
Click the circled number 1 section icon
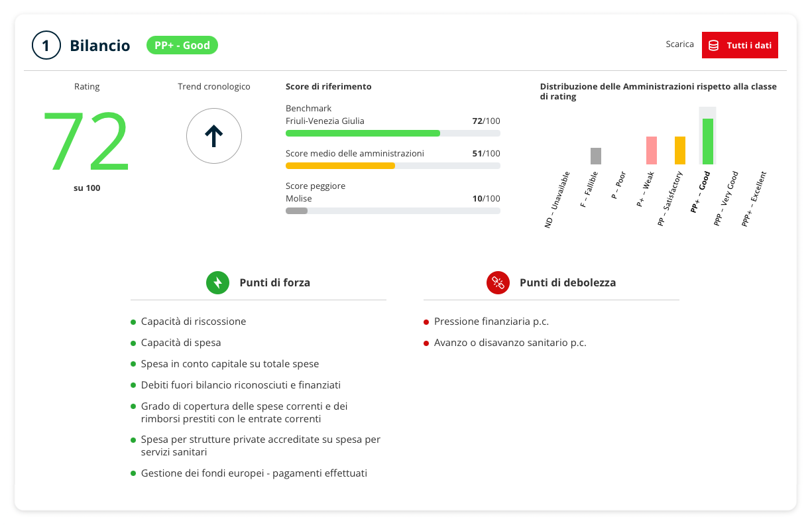pyautogui.click(x=46, y=46)
